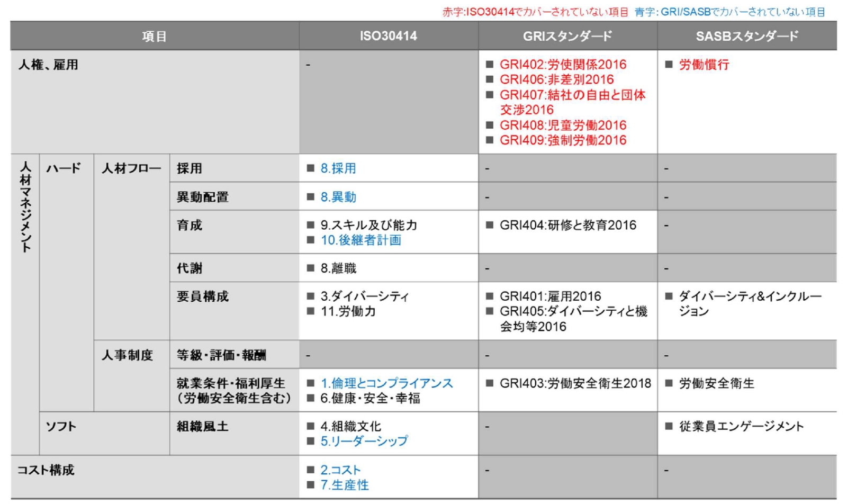
Task: Click GRI408:児童労働2016 entry
Action: coord(563,125)
